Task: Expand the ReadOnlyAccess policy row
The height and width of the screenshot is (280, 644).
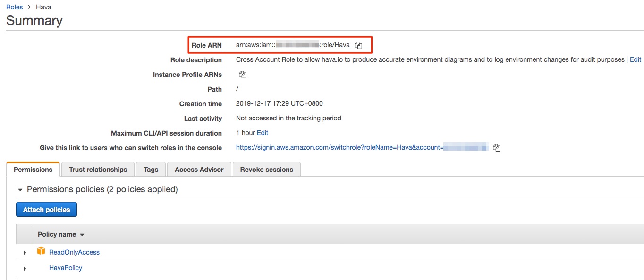Action: pyautogui.click(x=25, y=253)
